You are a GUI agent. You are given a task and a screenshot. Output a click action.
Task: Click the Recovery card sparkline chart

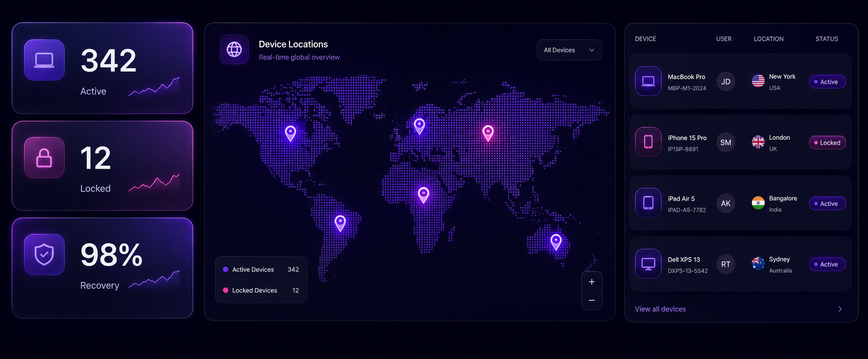[x=154, y=279]
